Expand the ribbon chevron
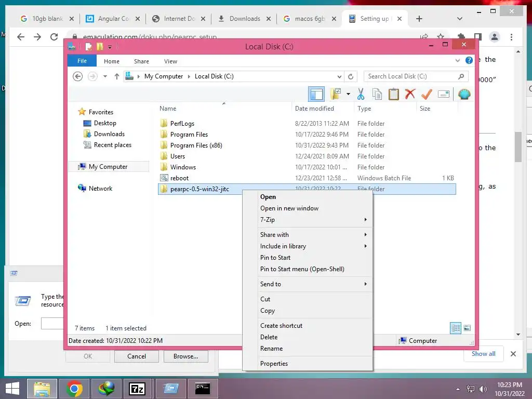This screenshot has height=399, width=532. tap(457, 61)
